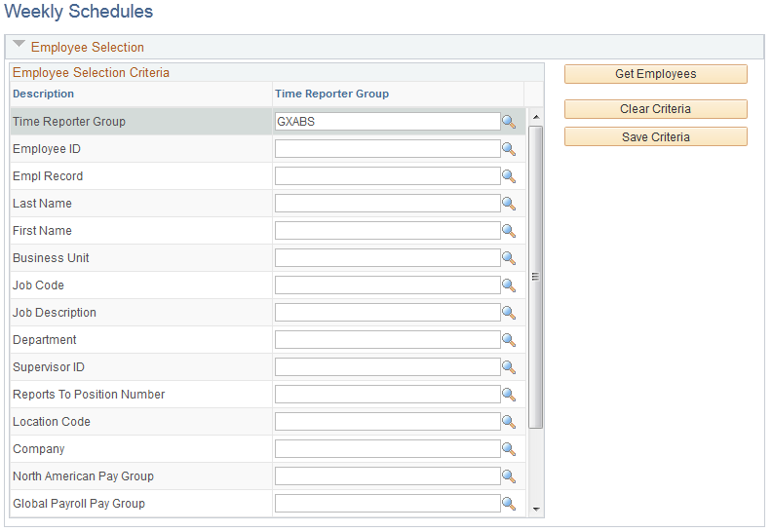772x532 pixels.
Task: Click Location Code lookup magnifier
Action: click(x=509, y=422)
